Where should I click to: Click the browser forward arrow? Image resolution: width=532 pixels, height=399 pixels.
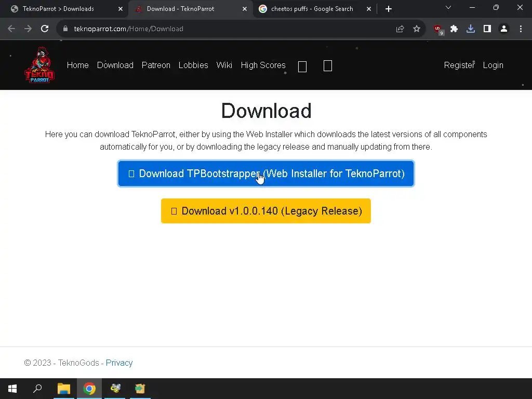coord(28,29)
